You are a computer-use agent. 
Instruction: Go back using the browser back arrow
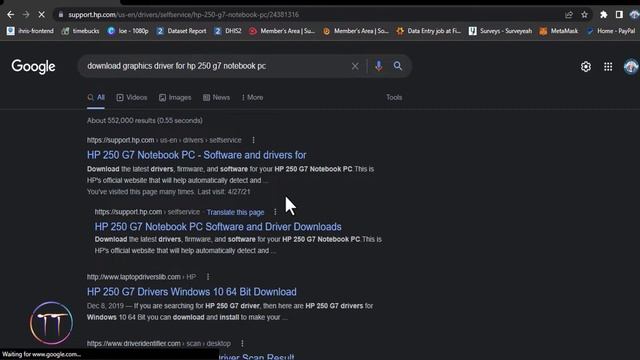click(x=11, y=15)
